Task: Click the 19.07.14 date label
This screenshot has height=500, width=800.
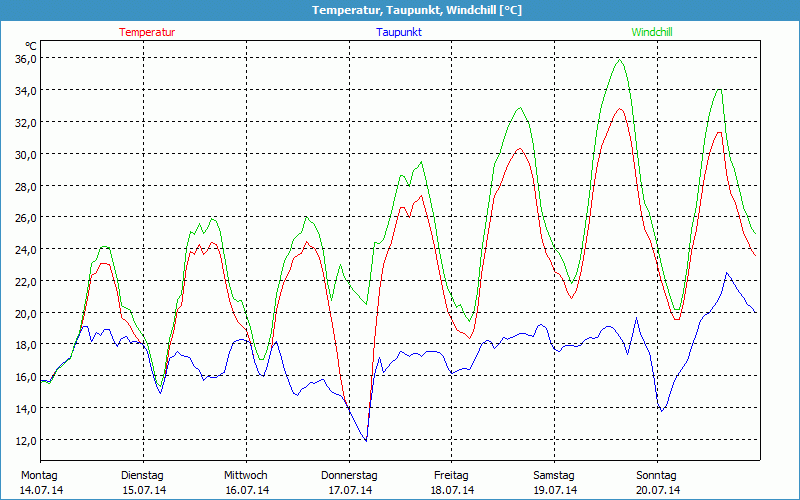Action: [x=555, y=490]
